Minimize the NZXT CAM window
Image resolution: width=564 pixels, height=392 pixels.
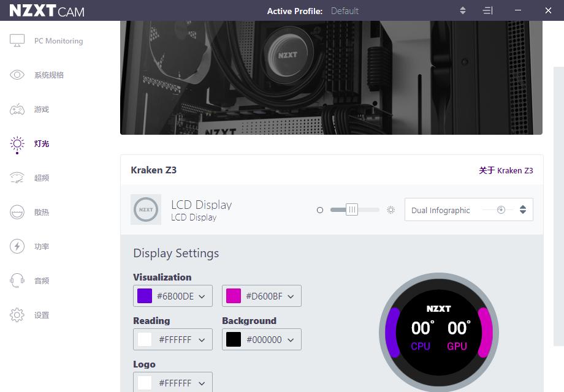point(518,10)
